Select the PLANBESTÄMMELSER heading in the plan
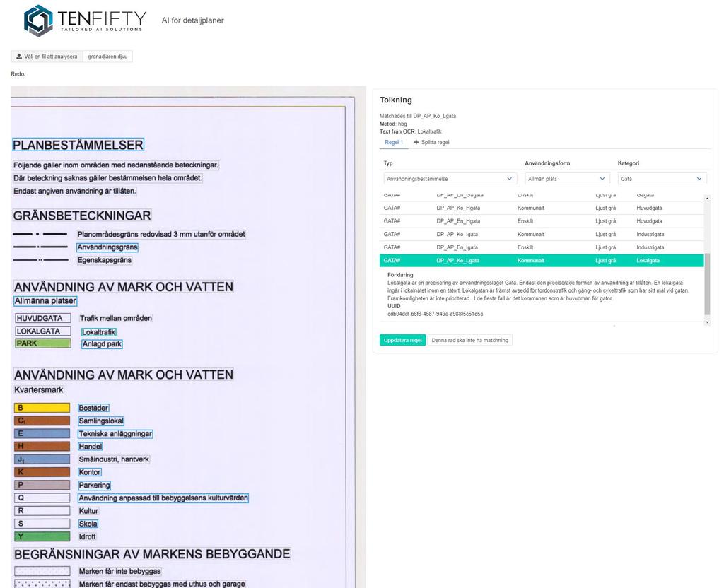Image resolution: width=724 pixels, height=588 pixels. coord(78,145)
